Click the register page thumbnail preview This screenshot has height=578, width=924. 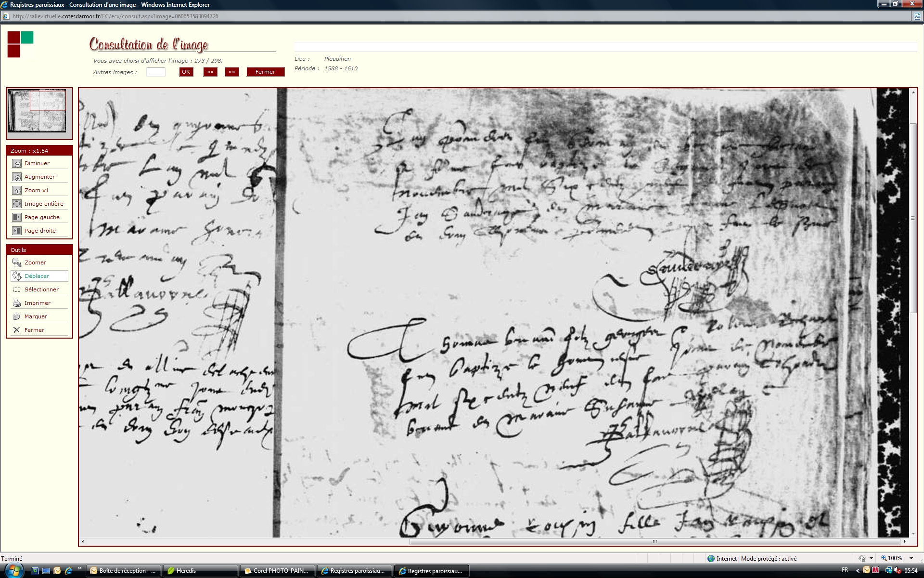[37, 111]
